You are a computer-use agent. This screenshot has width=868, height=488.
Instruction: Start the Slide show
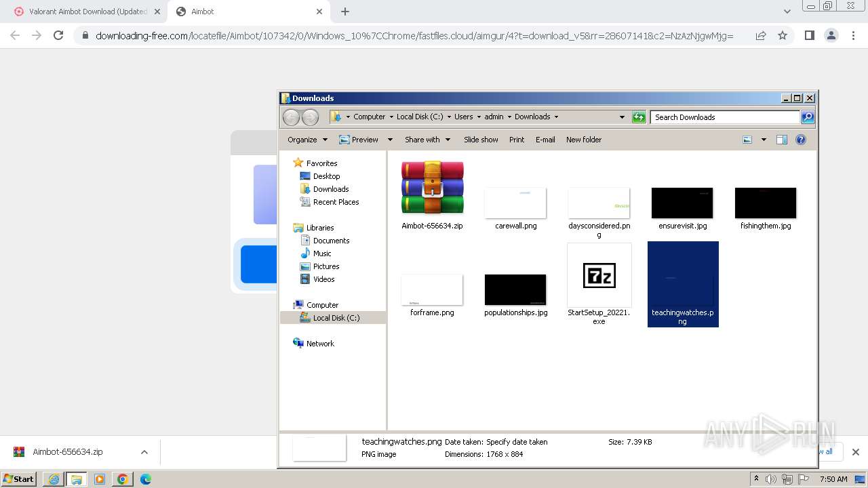481,140
